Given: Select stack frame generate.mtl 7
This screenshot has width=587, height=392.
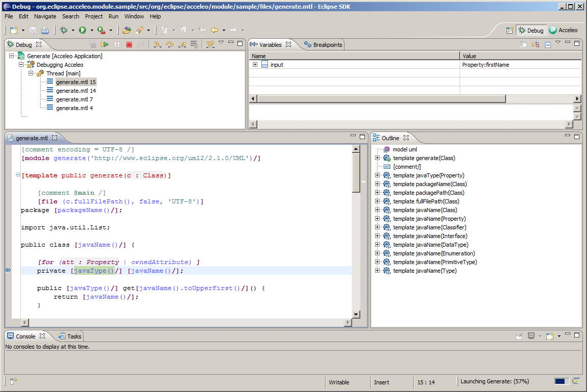Looking at the screenshot, I should 74,99.
